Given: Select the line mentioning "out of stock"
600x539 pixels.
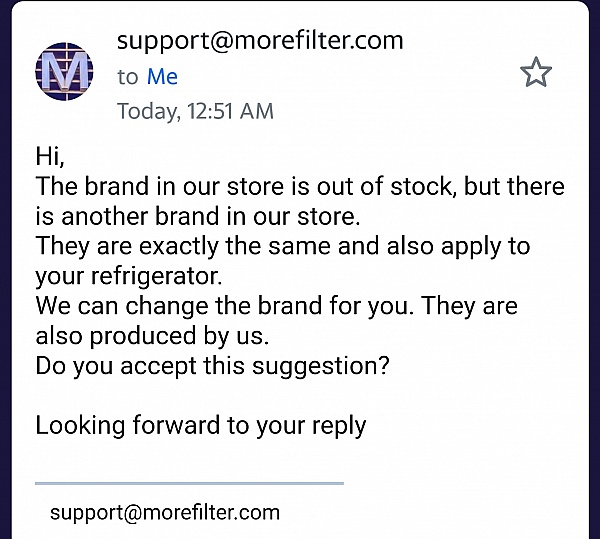Looking at the screenshot, I should pos(300,186).
